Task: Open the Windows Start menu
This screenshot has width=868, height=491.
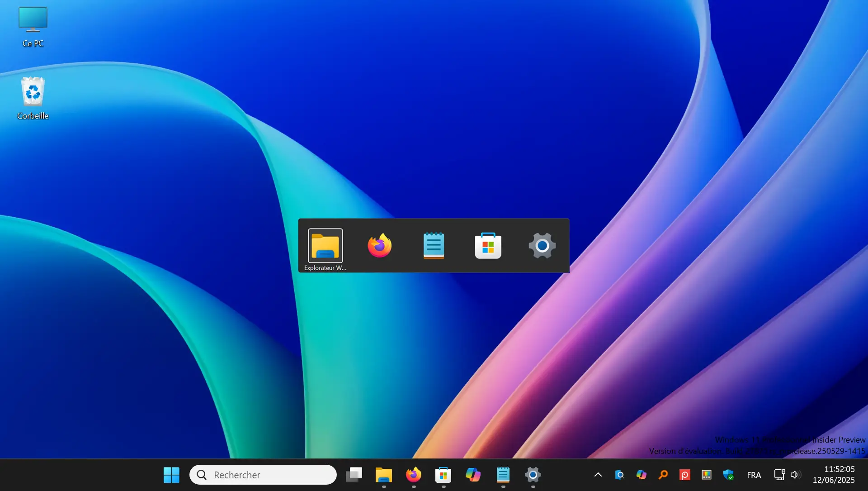Action: point(171,475)
